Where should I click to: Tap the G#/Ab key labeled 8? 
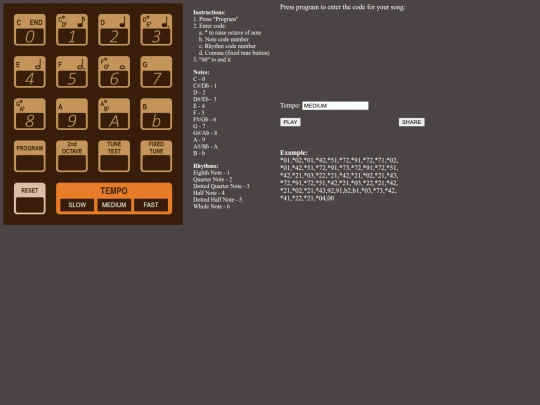click(x=30, y=114)
